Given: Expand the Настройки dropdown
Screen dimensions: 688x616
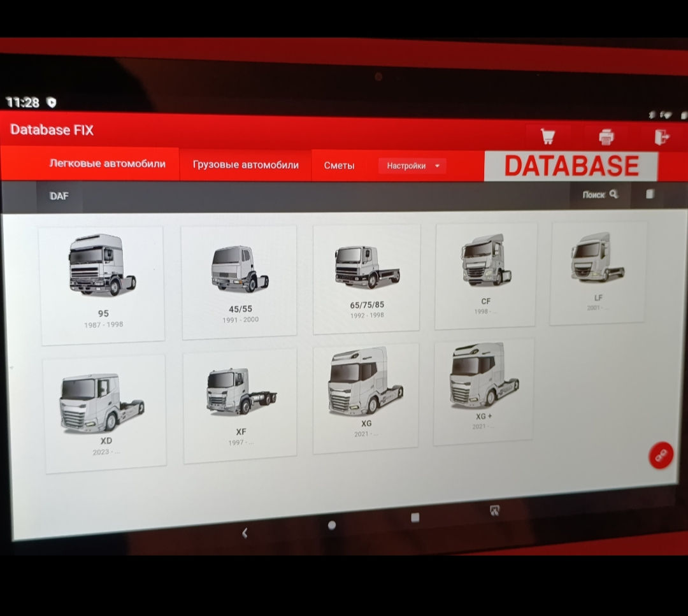Looking at the screenshot, I should [x=412, y=166].
